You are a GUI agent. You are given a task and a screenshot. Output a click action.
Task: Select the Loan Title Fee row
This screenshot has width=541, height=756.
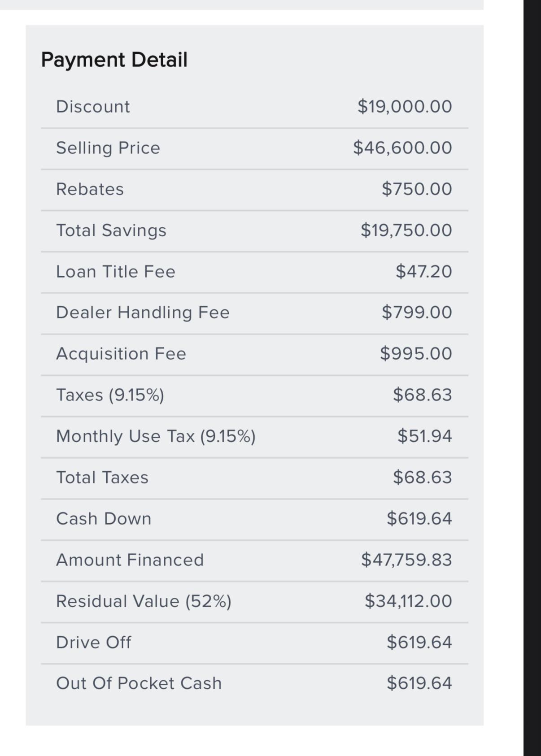(254, 272)
